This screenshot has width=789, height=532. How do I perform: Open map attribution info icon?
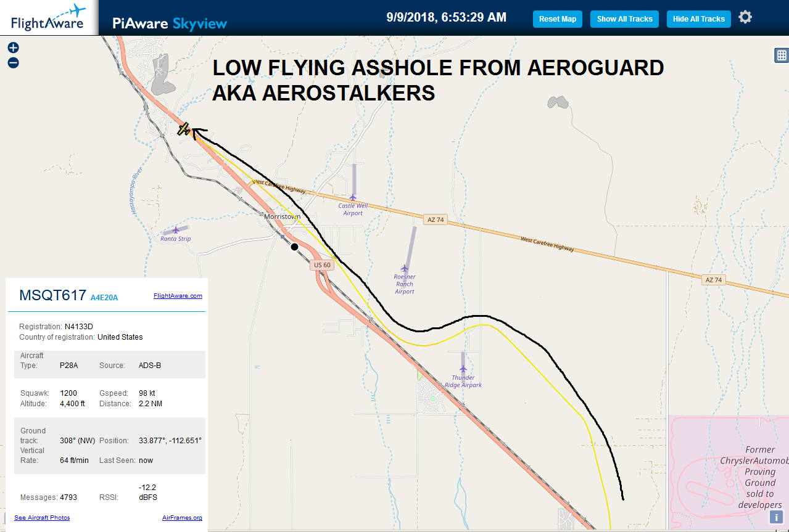(x=776, y=517)
